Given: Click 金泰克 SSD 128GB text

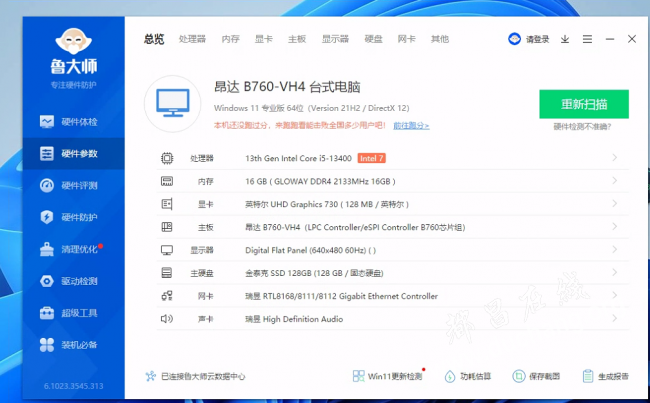Looking at the screenshot, I should (314, 273).
